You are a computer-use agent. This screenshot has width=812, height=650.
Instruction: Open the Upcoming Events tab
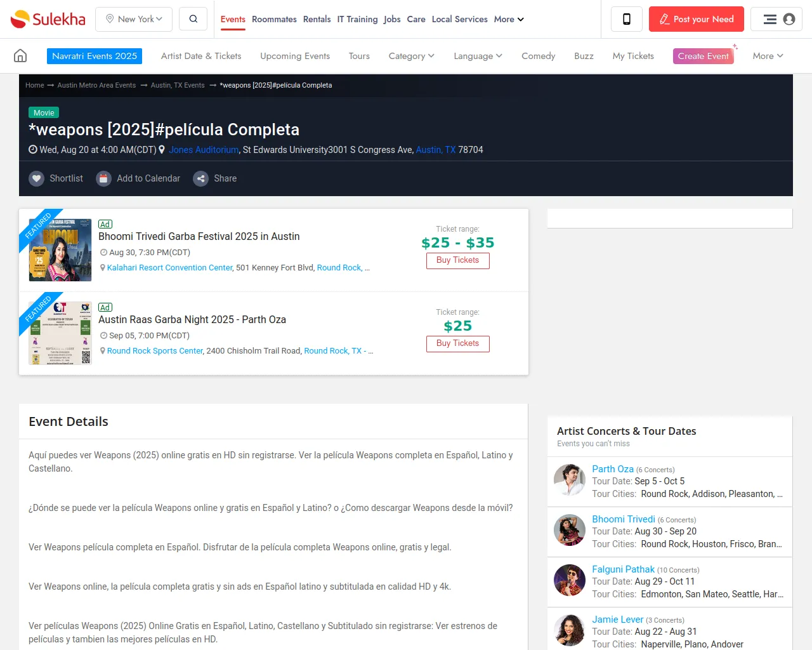coord(295,56)
